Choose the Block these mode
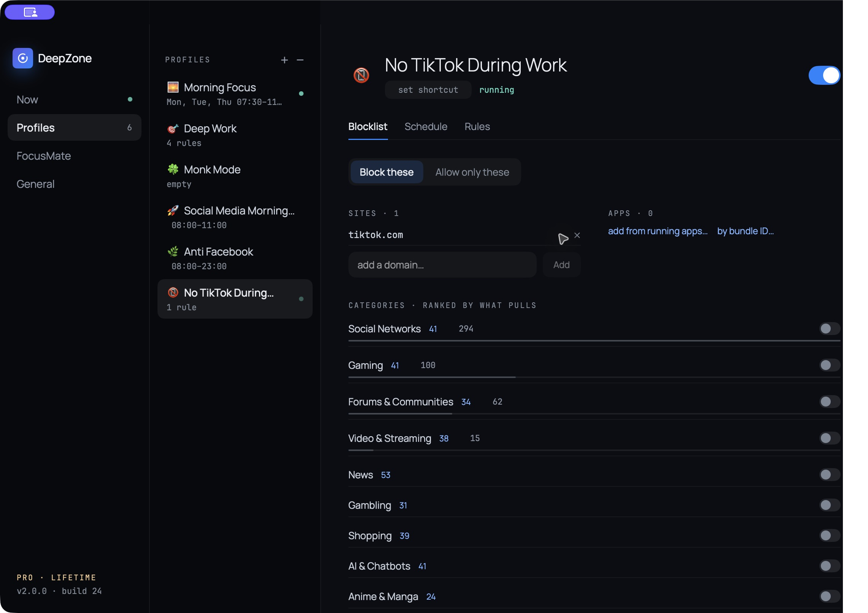This screenshot has height=613, width=868. [386, 172]
